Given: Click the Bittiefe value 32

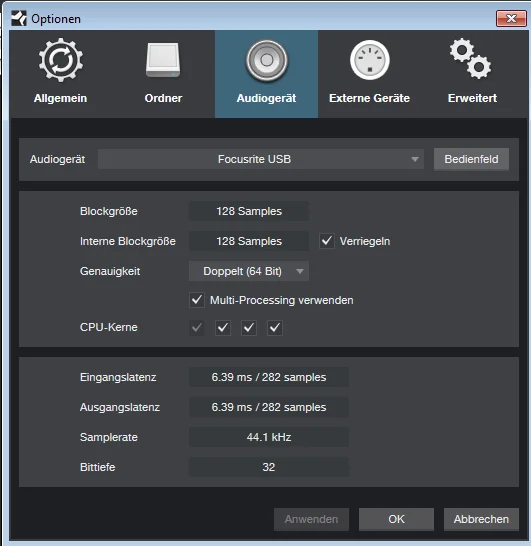Looking at the screenshot, I should coord(269,467).
